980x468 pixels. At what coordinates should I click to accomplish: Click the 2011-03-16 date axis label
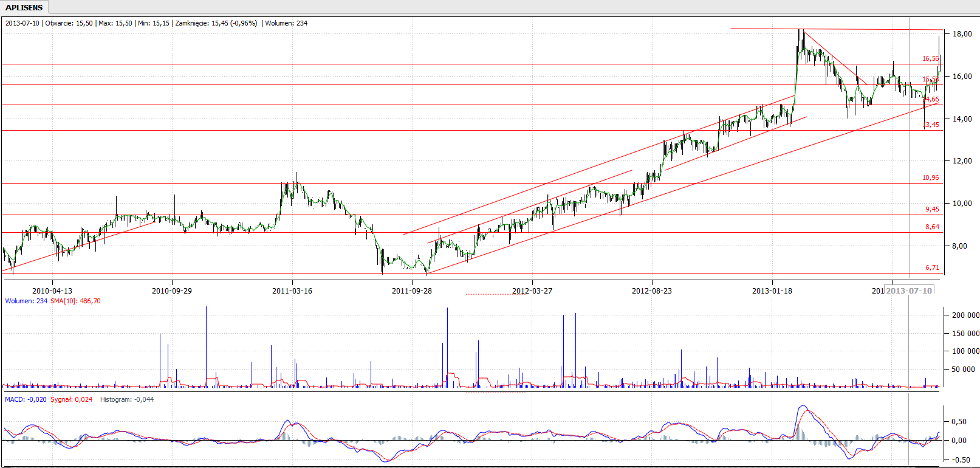pyautogui.click(x=292, y=291)
